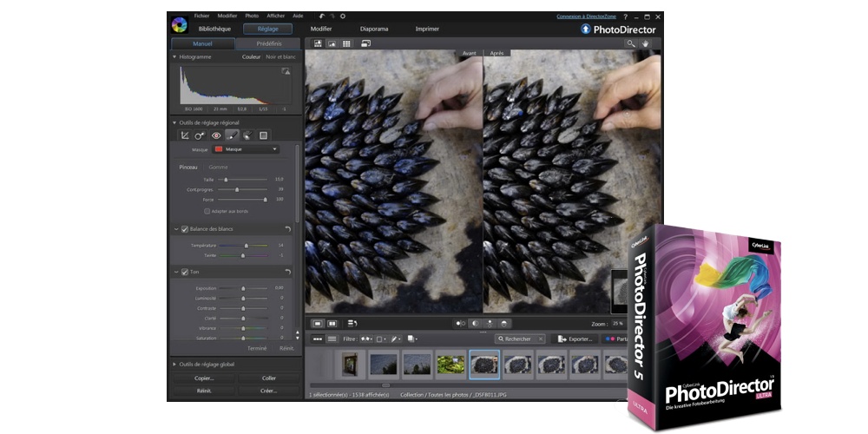Screen dimensions: 868x434
Task: Open the Afficher menu
Action: click(x=275, y=16)
